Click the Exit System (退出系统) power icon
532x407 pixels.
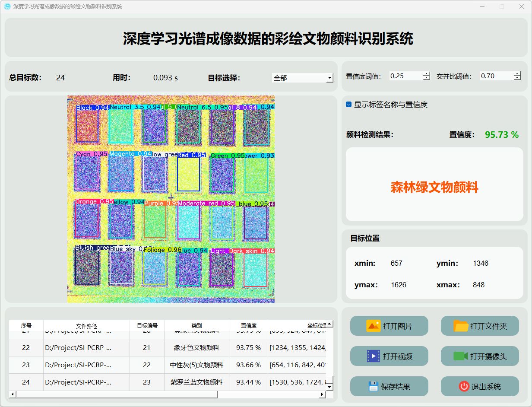tap(464, 386)
